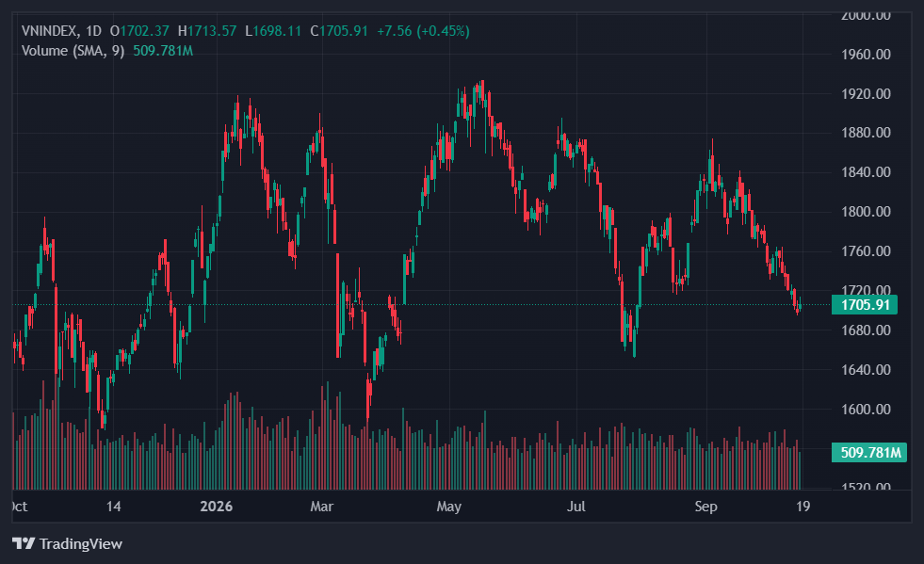The image size is (924, 564).
Task: Click the 1920.00 price axis label
Action: (x=866, y=94)
